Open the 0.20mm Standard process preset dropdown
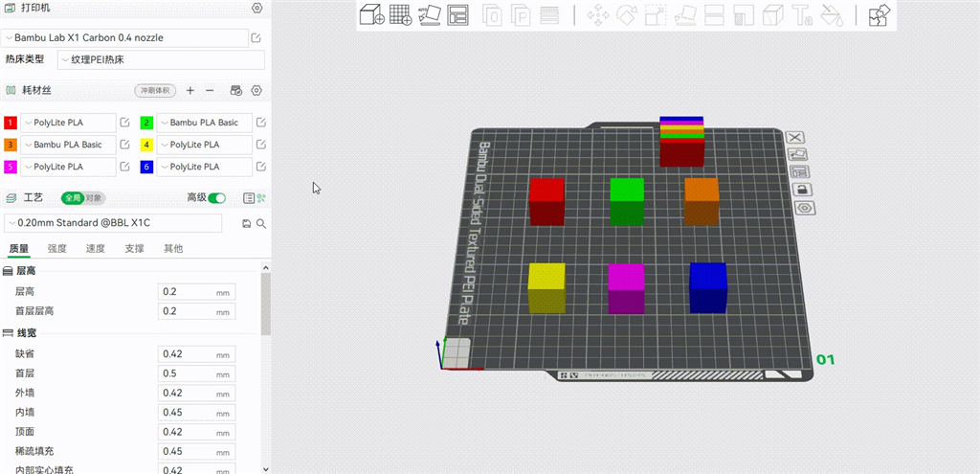Screen dimensions: 980x474 point(113,222)
